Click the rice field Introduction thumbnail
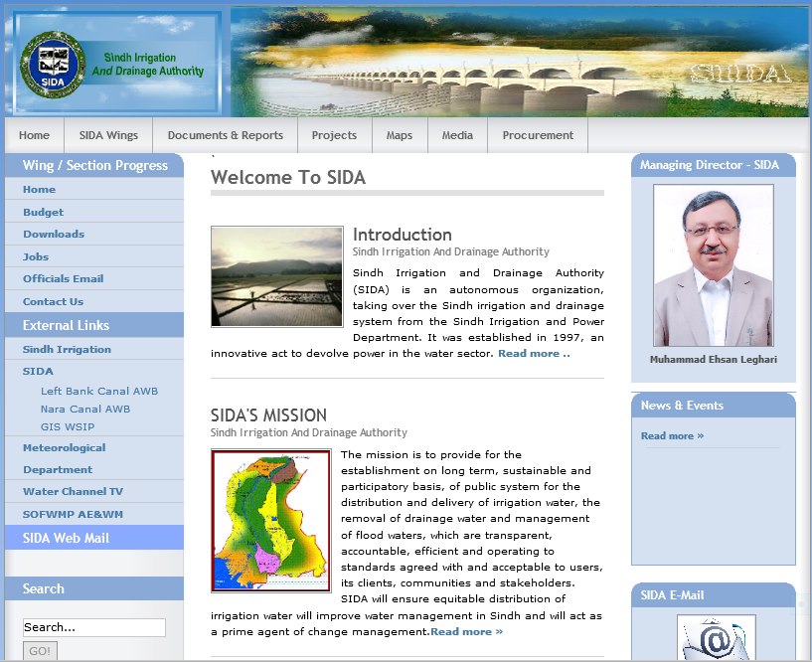 click(277, 276)
